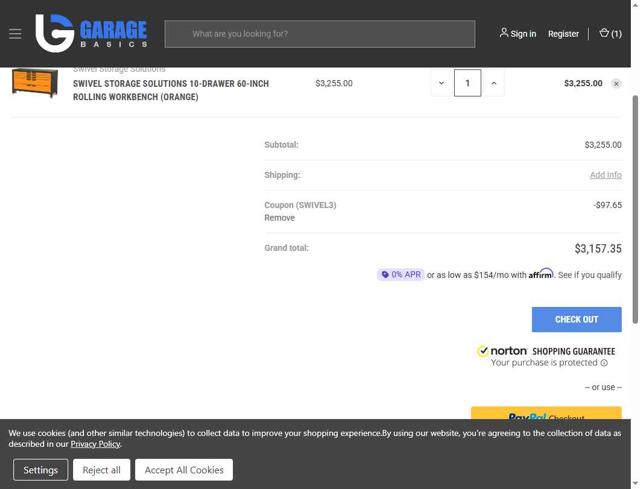The height and width of the screenshot is (489, 640).
Task: Open the Privacy Policy link
Action: coord(96,444)
